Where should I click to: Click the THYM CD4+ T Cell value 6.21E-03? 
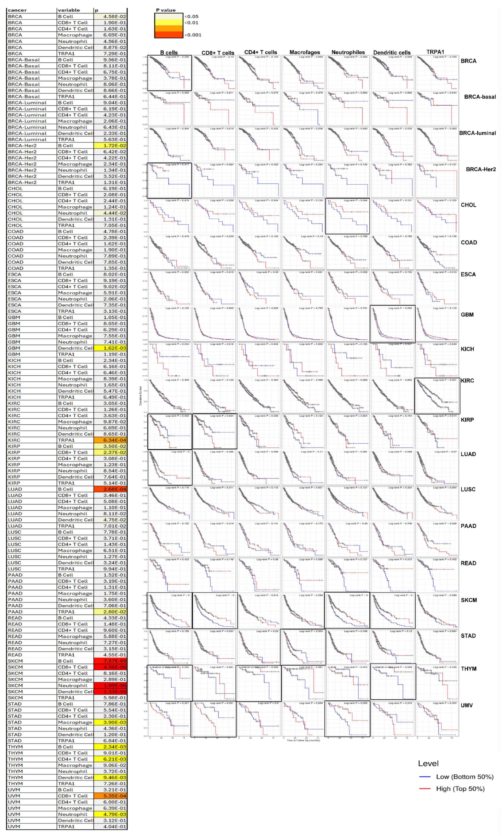point(110,759)
